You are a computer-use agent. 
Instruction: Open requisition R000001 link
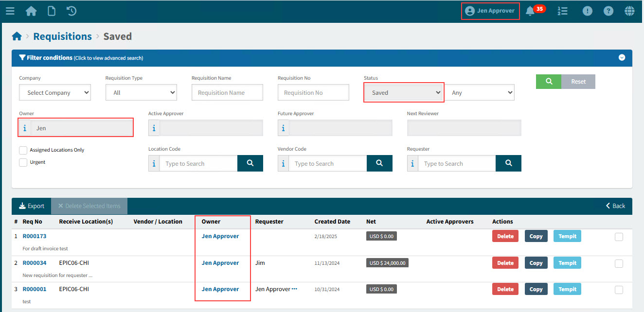coord(35,289)
